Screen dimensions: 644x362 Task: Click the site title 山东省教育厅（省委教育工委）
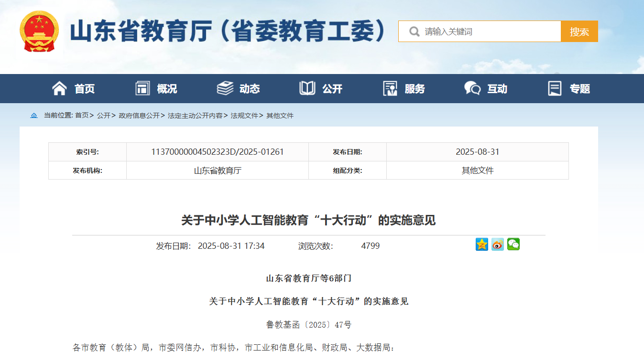(x=228, y=32)
